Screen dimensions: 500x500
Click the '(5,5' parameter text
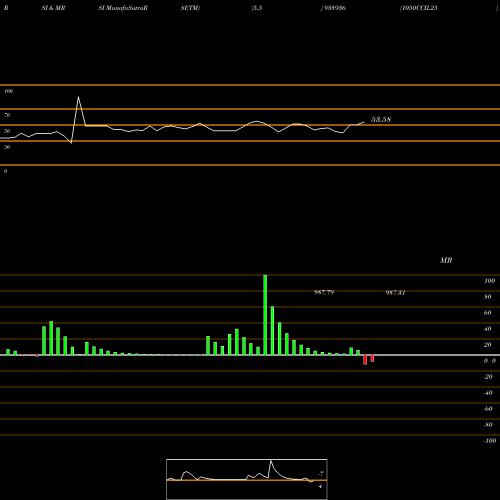[257, 8]
